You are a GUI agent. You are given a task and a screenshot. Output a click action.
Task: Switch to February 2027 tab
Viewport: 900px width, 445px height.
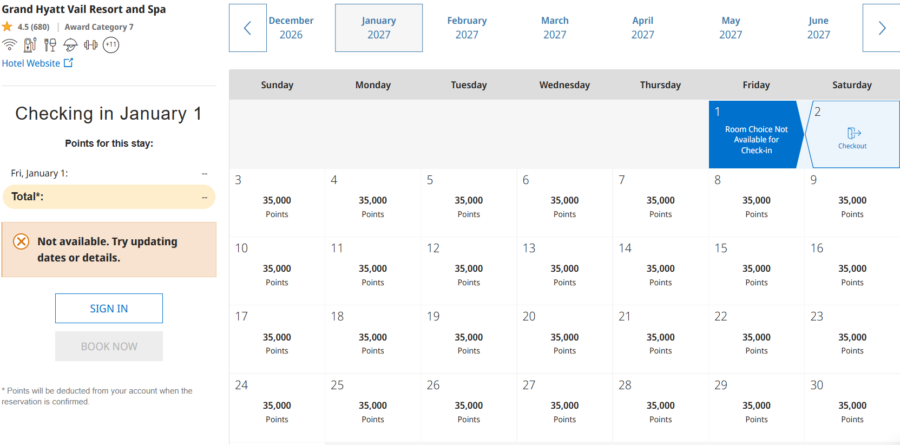[467, 28]
